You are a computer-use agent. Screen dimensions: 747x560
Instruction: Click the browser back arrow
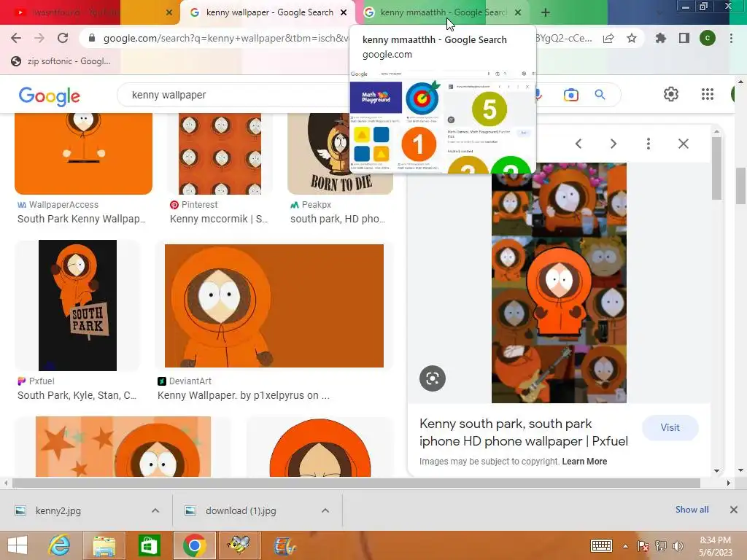pyautogui.click(x=16, y=38)
